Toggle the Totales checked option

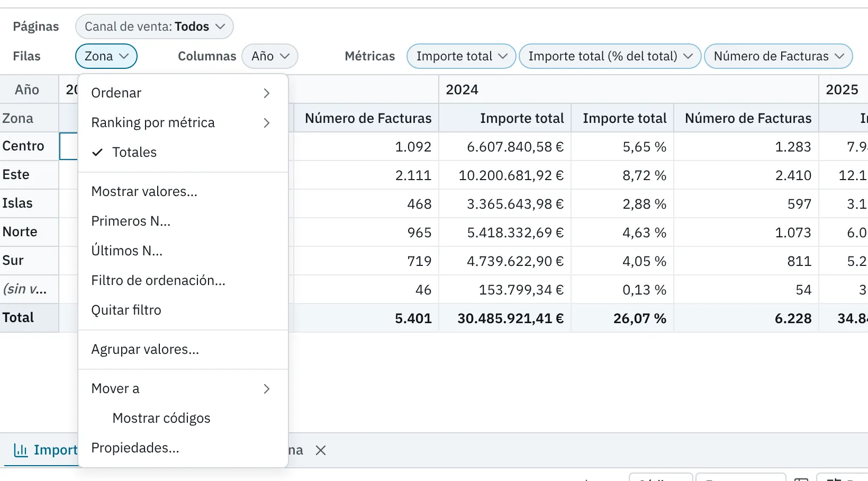click(x=183, y=153)
